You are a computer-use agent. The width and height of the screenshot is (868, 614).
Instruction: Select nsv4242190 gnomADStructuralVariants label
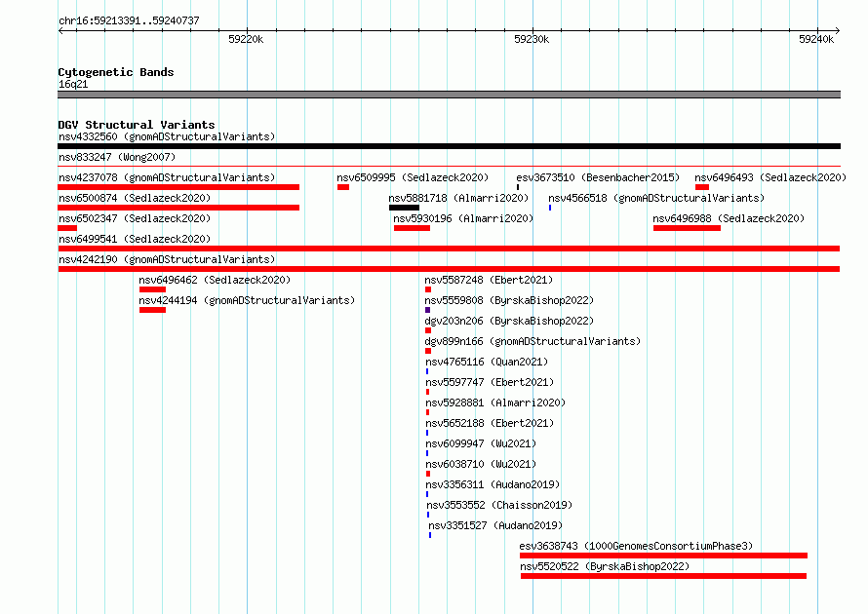click(x=167, y=259)
